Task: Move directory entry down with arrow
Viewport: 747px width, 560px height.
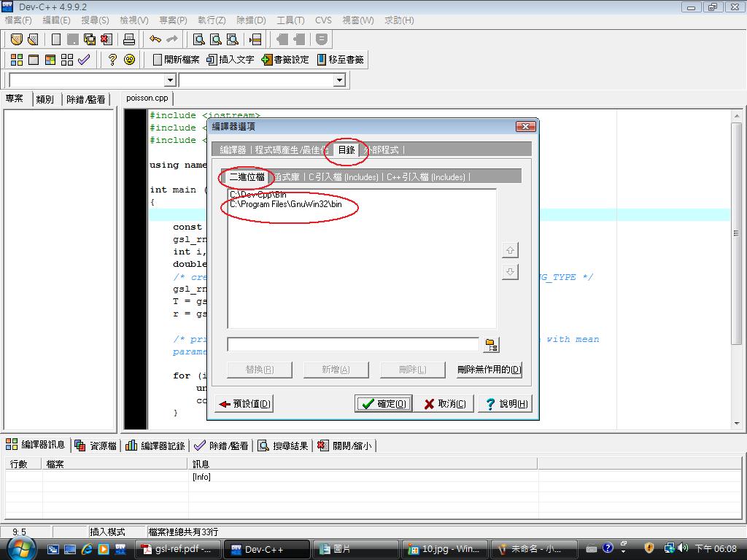Action: 510,272
